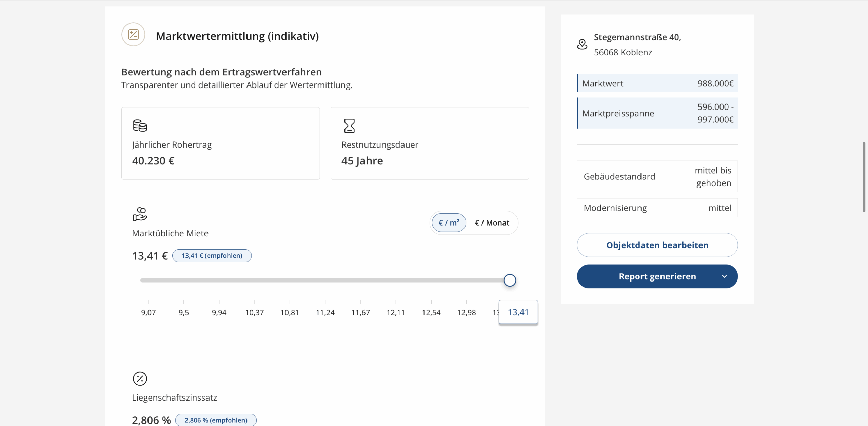This screenshot has height=426, width=868.
Task: Click the heading Bewertung nach dem Ertragswertverfahren
Action: pos(221,72)
